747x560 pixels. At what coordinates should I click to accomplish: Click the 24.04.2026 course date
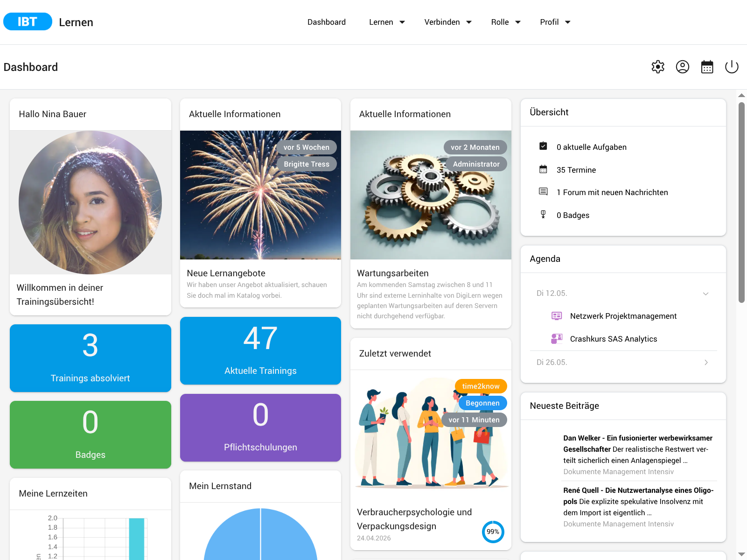pos(374,538)
